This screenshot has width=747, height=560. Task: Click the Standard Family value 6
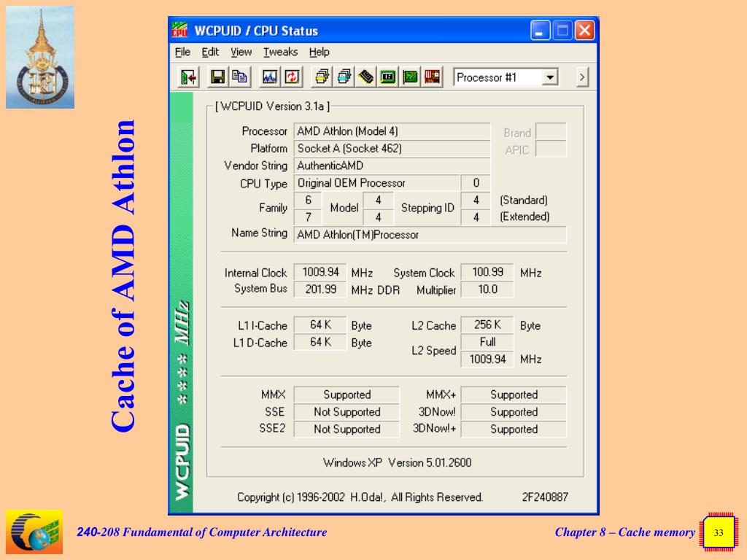click(x=309, y=200)
